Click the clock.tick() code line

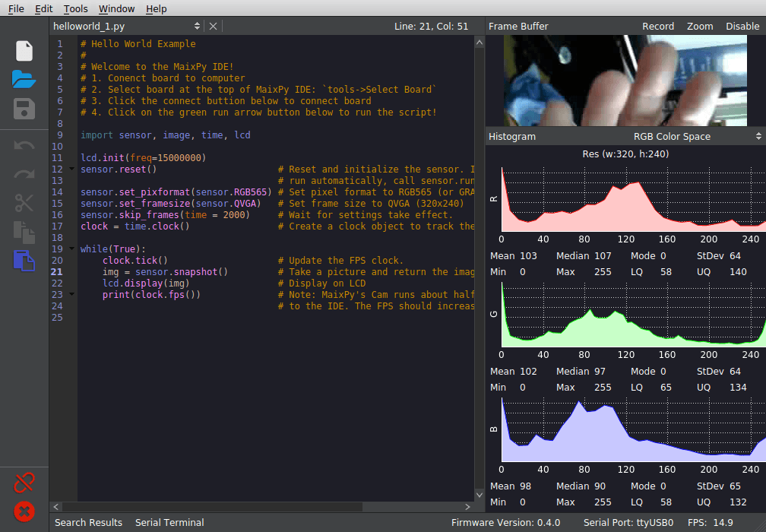click(x=135, y=261)
